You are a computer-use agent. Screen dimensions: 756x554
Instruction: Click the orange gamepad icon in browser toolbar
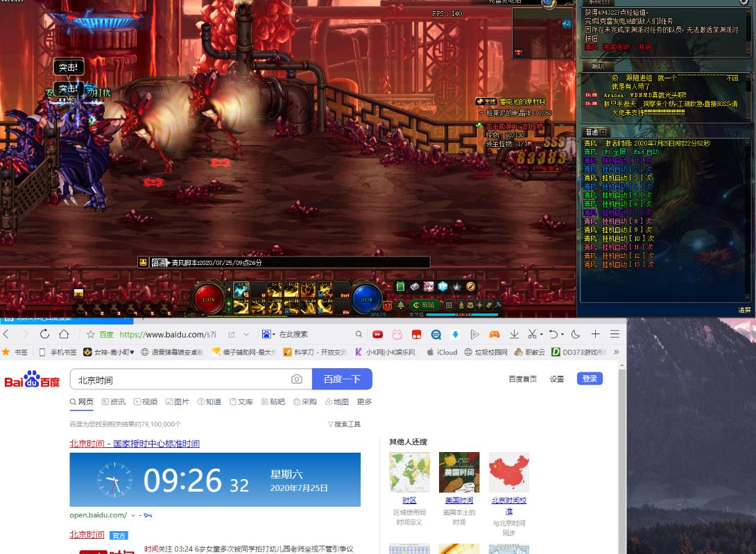494,334
